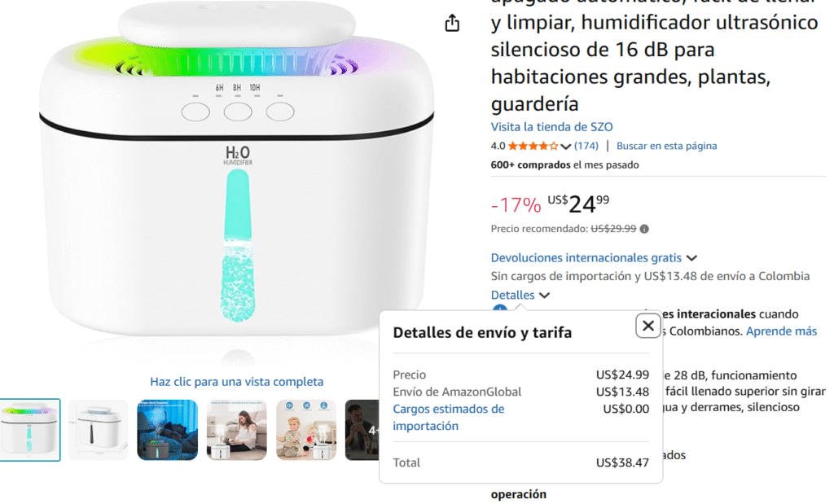834x504 pixels.
Task: Click the star rating icons
Action: pyautogui.click(x=533, y=146)
